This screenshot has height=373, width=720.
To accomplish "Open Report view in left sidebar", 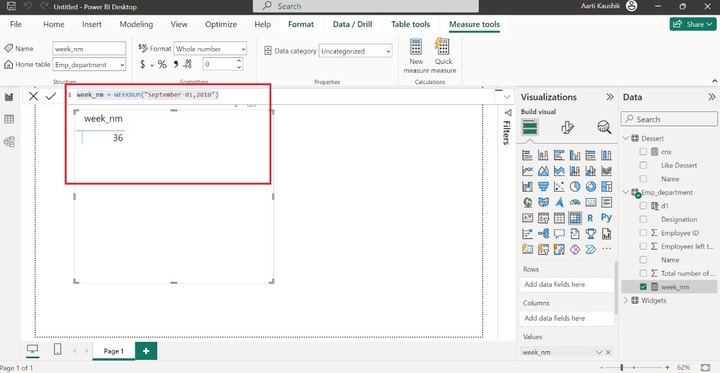I will click(9, 97).
